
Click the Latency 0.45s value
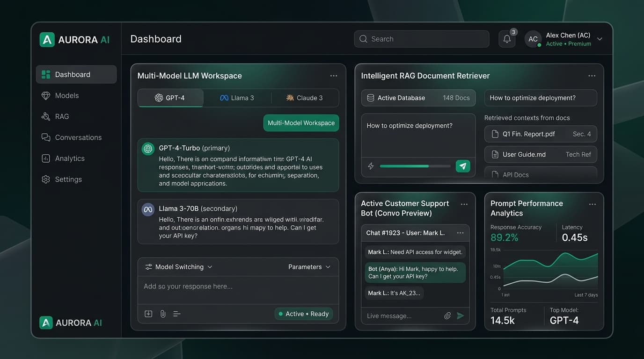575,237
